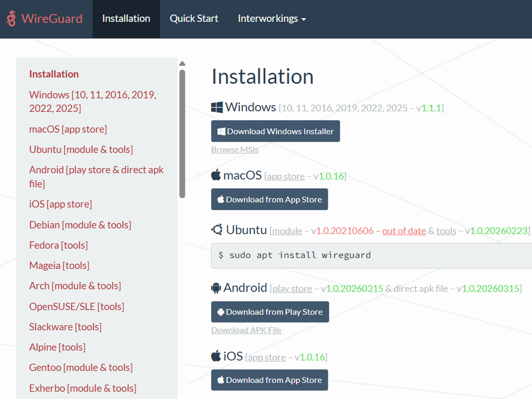Expand the Interworkings dropdown menu

(272, 19)
